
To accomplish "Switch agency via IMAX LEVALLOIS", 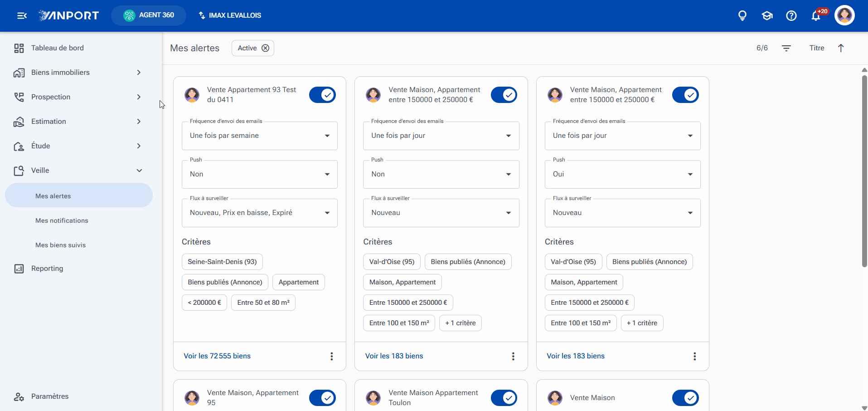I will pyautogui.click(x=230, y=15).
